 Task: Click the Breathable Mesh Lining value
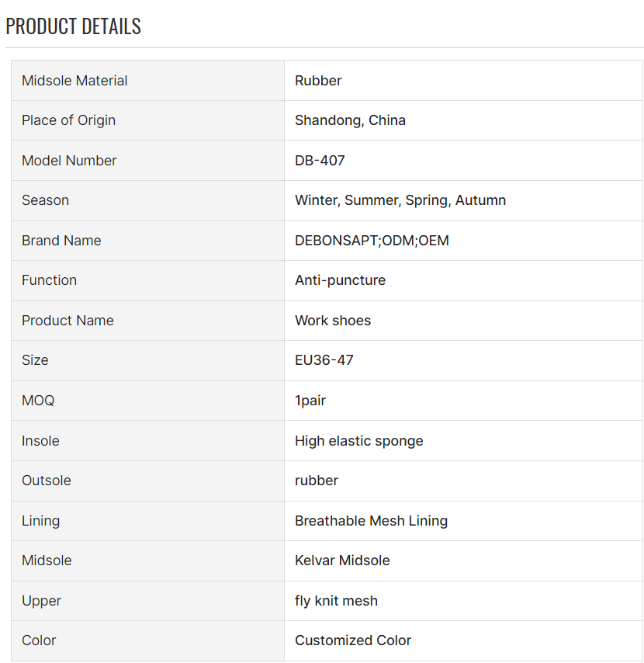tap(372, 521)
